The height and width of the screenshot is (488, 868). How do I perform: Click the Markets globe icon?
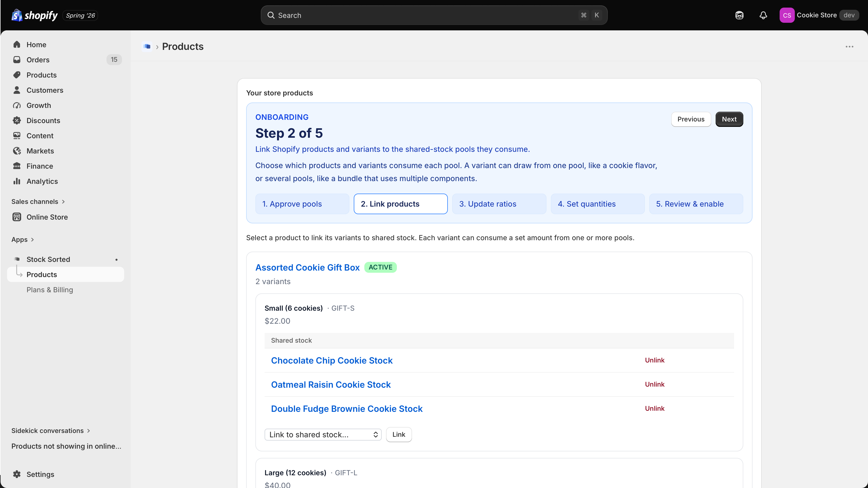click(x=17, y=151)
